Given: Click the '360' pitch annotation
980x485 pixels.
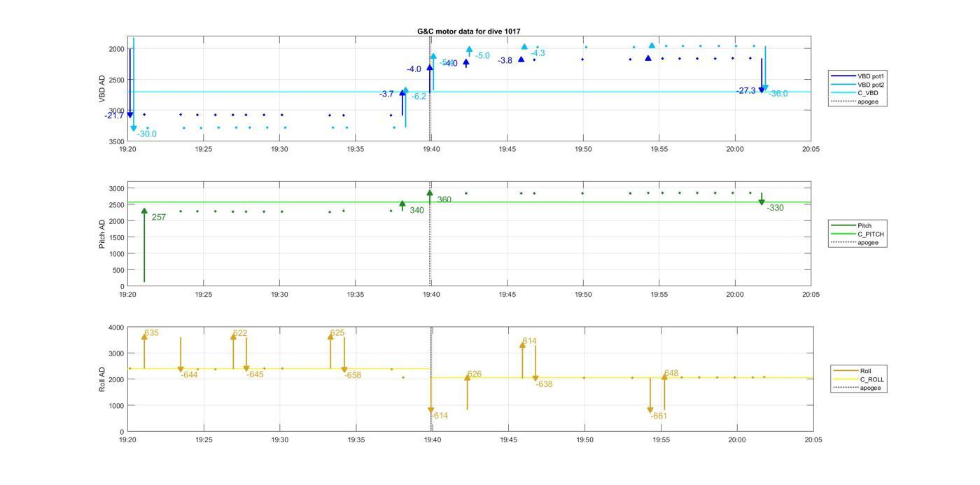Looking at the screenshot, I should (444, 200).
